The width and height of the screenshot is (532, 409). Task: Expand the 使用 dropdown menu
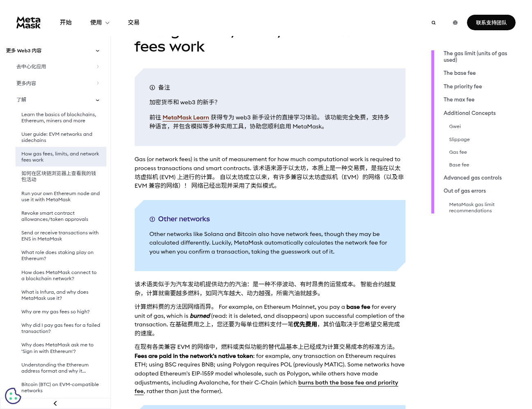coord(100,22)
